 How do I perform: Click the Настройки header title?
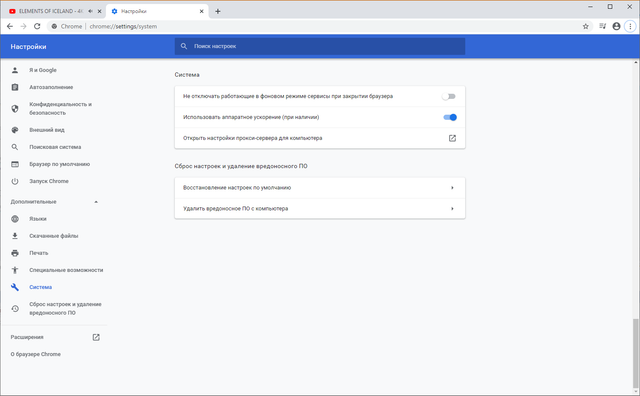28,47
